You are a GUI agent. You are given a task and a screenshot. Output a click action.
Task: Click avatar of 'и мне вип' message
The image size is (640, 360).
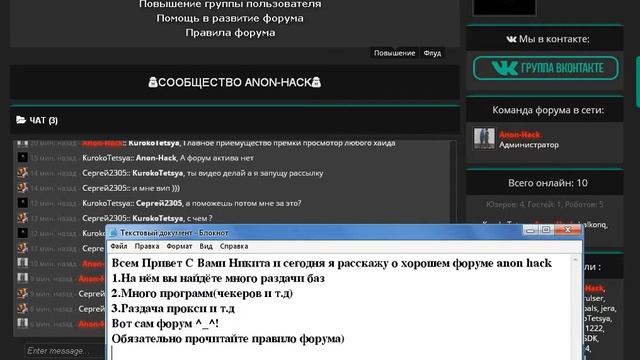tap(22, 188)
